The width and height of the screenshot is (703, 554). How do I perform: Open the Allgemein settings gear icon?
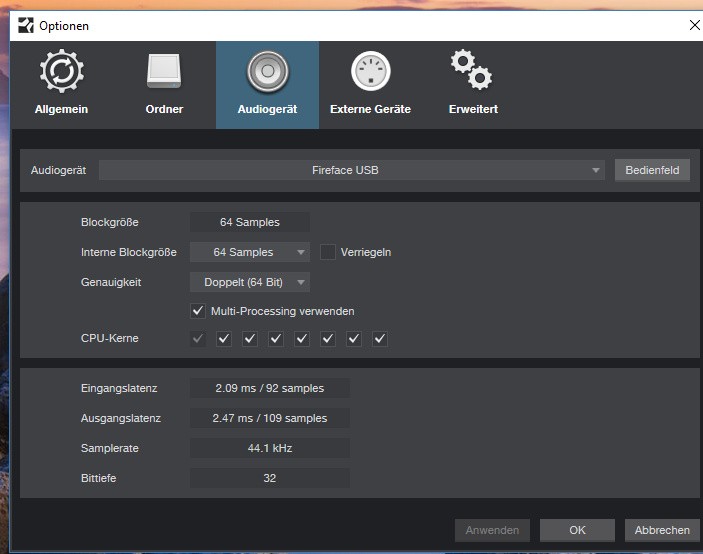[x=61, y=72]
